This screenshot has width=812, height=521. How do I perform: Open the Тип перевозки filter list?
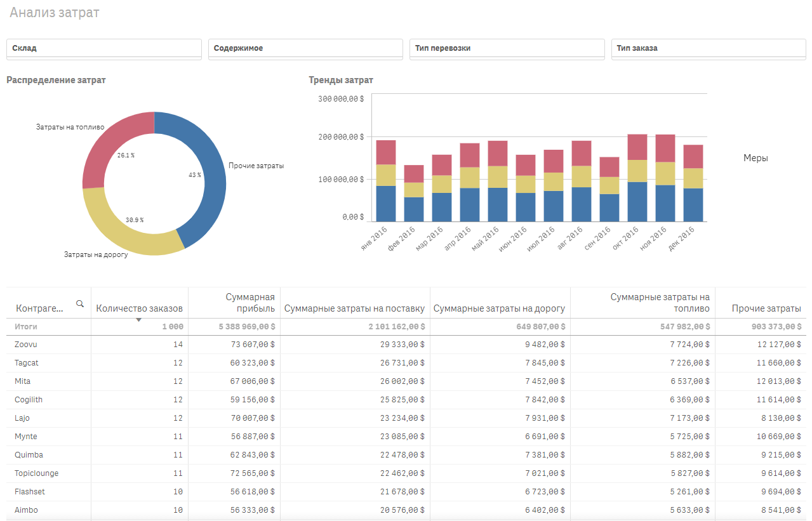click(507, 48)
